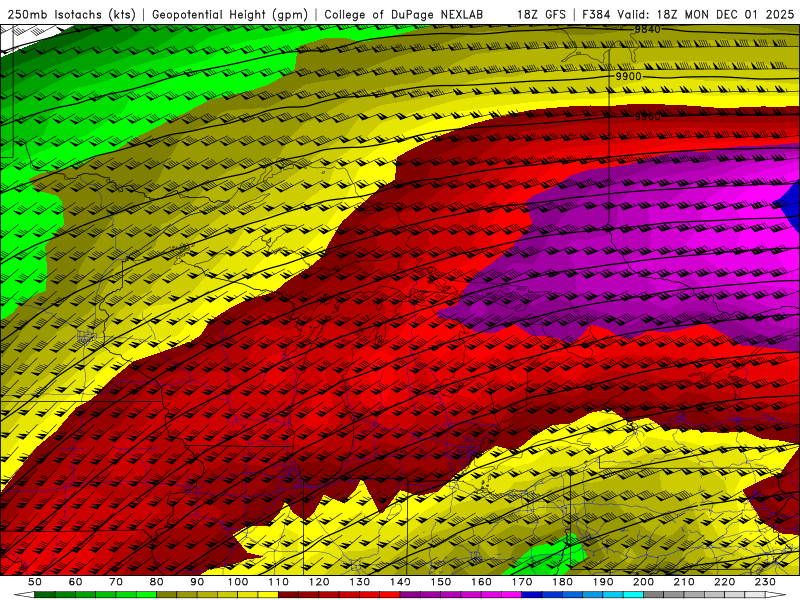Image resolution: width=800 pixels, height=600 pixels.
Task: Click the 170 label on the color scale
Action: coord(522,582)
